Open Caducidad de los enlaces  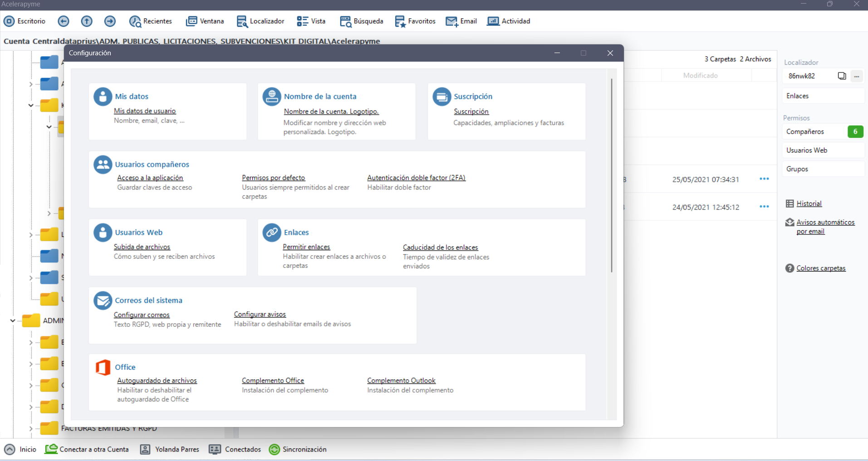click(x=441, y=247)
